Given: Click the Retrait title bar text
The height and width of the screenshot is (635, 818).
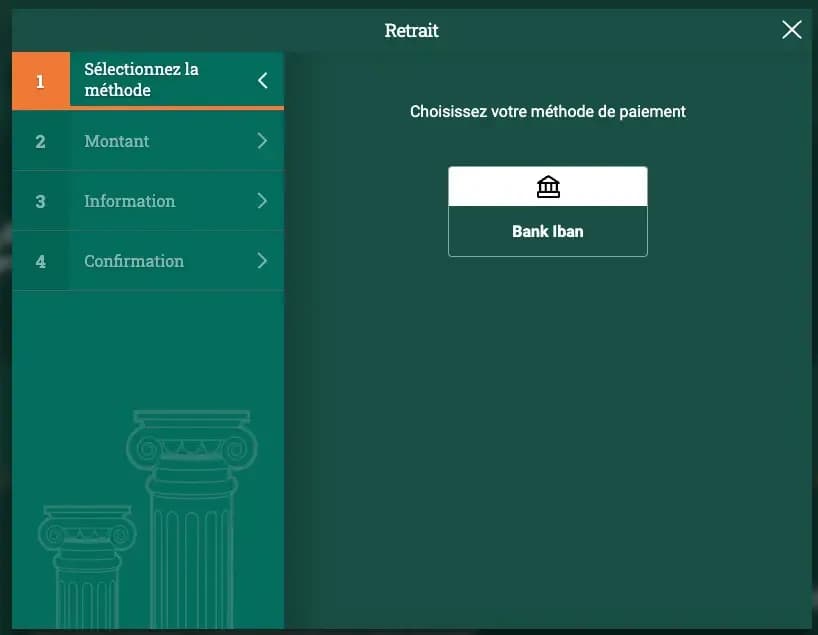Looking at the screenshot, I should (x=411, y=30).
